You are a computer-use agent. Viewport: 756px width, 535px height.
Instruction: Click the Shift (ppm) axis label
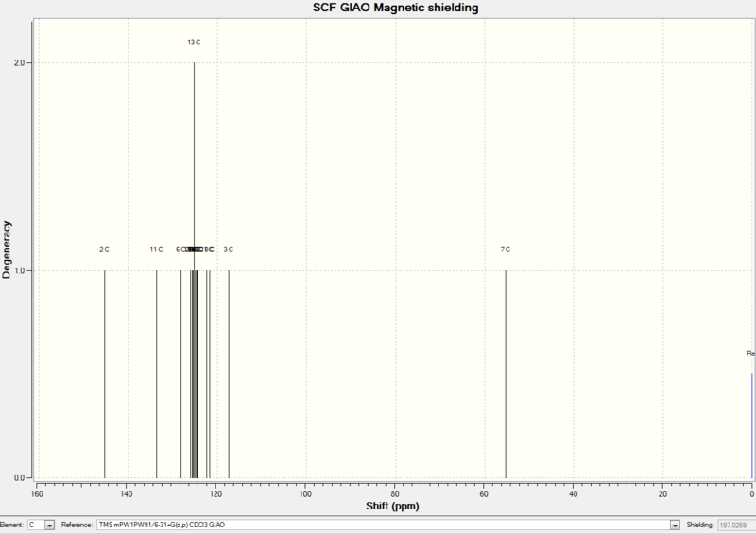click(x=392, y=506)
